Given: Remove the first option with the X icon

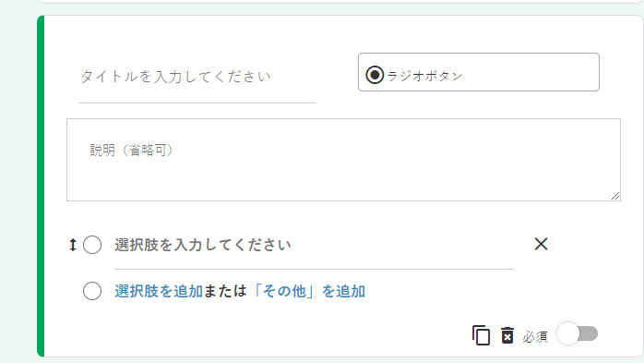Looking at the screenshot, I should (541, 244).
